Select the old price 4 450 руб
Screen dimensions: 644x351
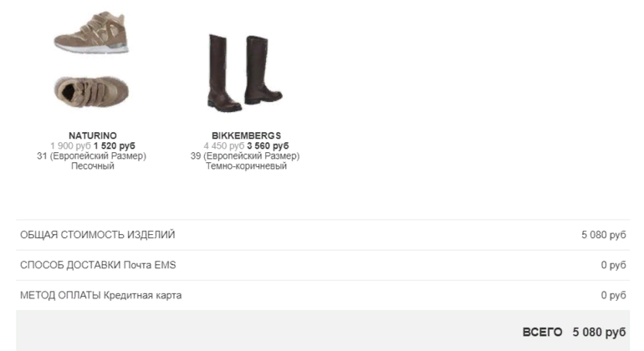[x=224, y=145]
